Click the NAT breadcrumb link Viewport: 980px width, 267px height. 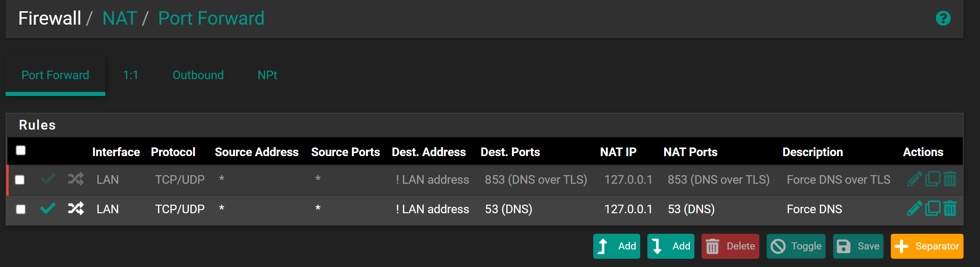point(119,18)
